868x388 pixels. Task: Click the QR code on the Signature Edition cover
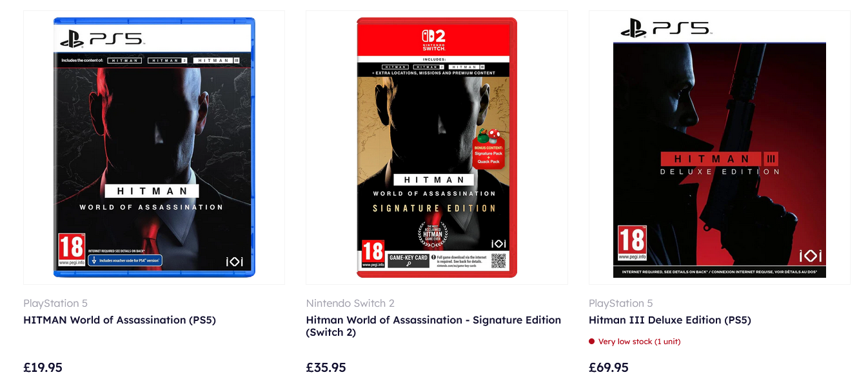tap(498, 261)
